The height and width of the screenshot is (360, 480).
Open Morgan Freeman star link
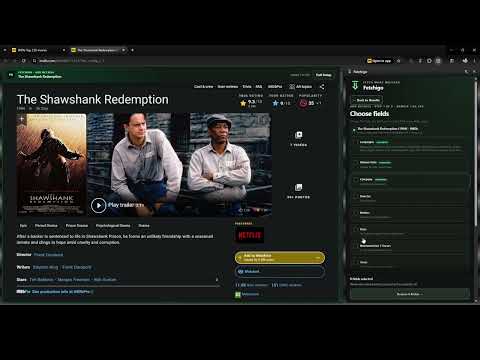click(74, 280)
